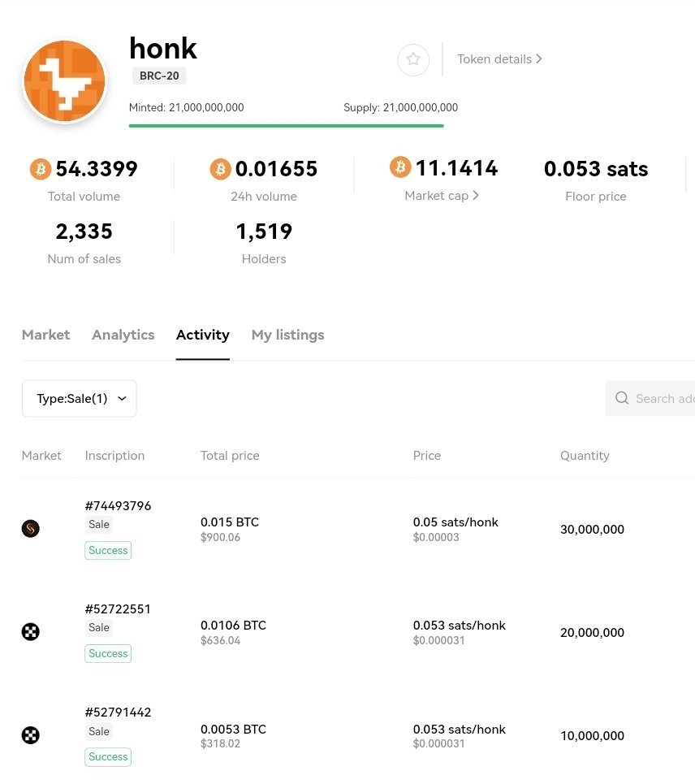Click the Sale tag of #52791442
The height and width of the screenshot is (784, 695).
pos(99,731)
